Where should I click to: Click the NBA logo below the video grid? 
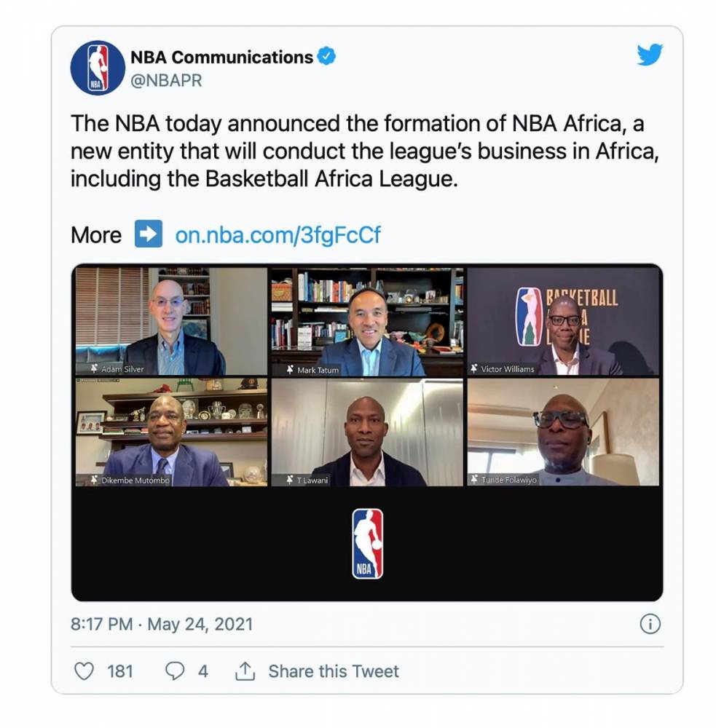coord(368,544)
